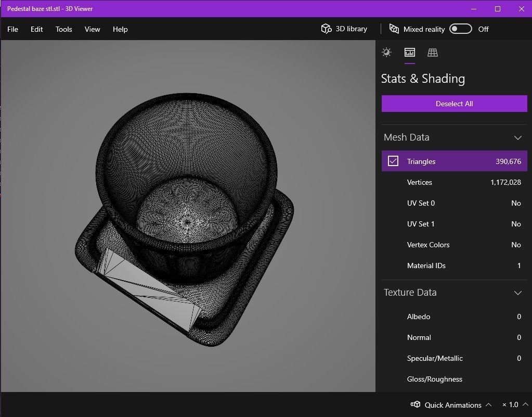Collapse the Mesh Data section
Screen dimensions: 532x417
point(518,137)
